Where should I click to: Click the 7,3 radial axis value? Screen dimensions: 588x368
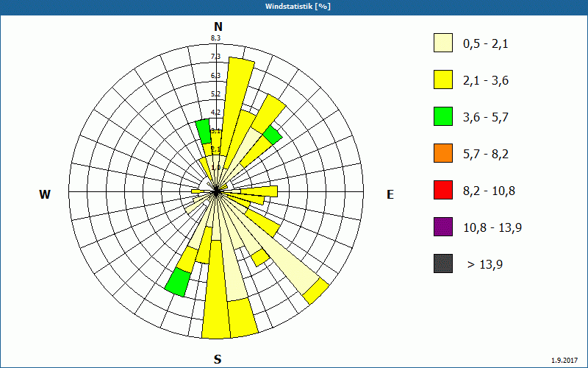215,57
